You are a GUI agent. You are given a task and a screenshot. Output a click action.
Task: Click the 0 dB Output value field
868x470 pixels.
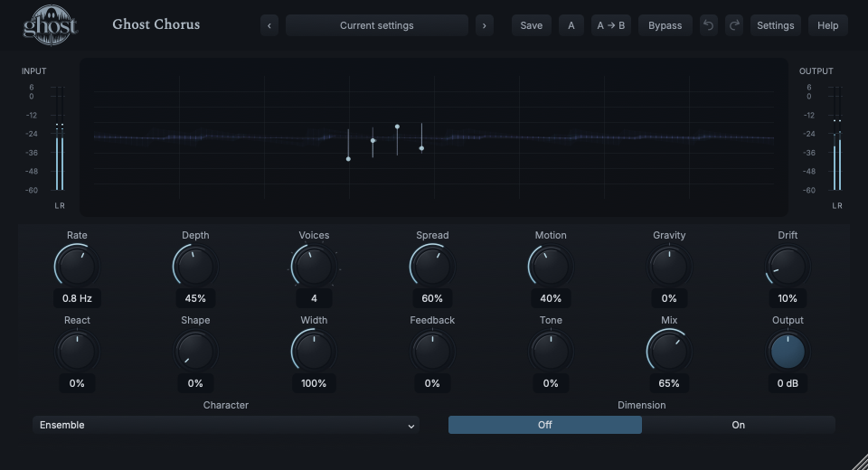788,383
